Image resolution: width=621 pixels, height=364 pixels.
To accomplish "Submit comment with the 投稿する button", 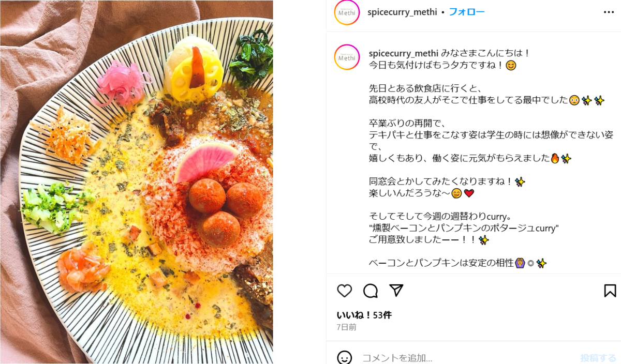I will 598,358.
